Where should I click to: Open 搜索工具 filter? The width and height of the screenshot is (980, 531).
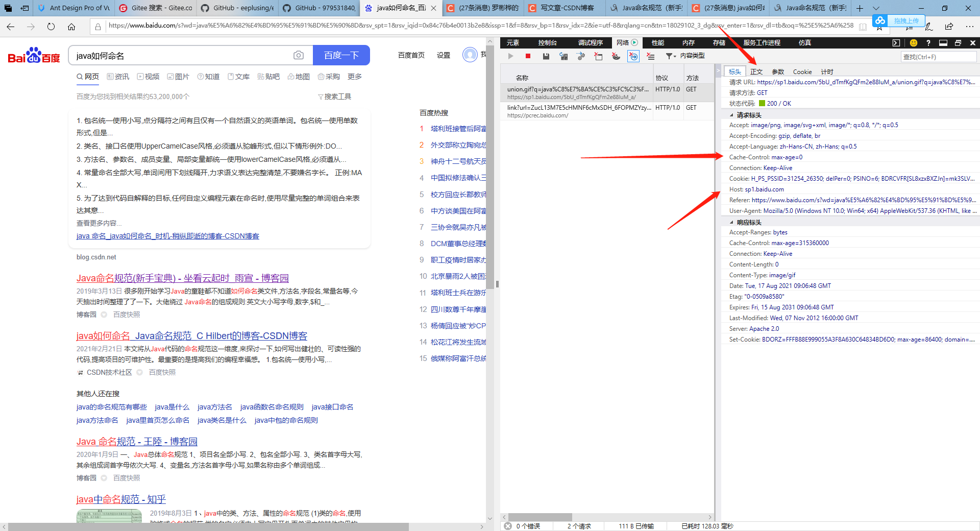[x=334, y=96]
